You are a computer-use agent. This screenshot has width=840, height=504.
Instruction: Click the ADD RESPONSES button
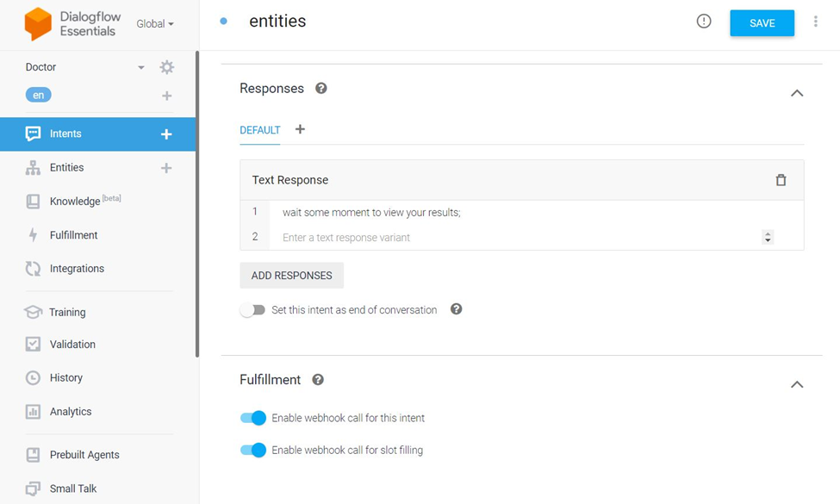tap(291, 276)
